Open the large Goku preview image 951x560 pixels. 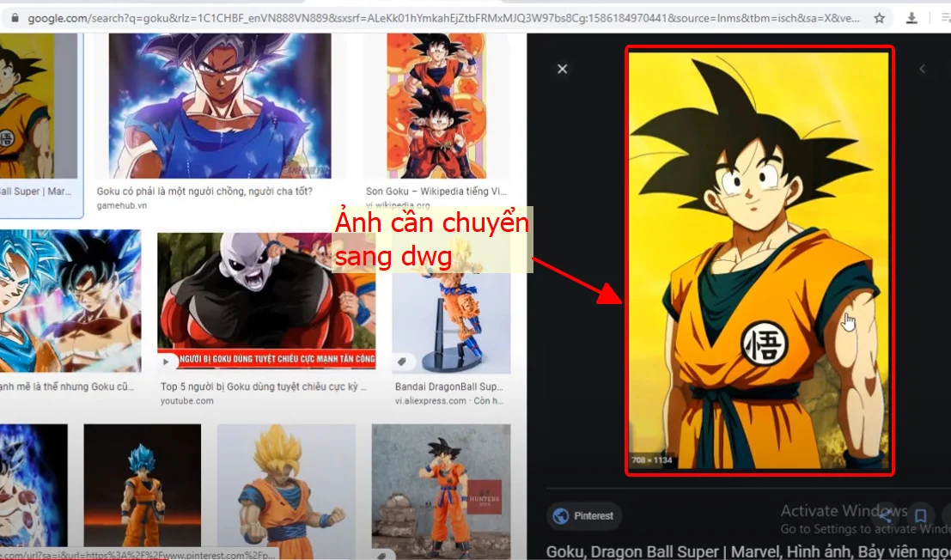coord(759,260)
